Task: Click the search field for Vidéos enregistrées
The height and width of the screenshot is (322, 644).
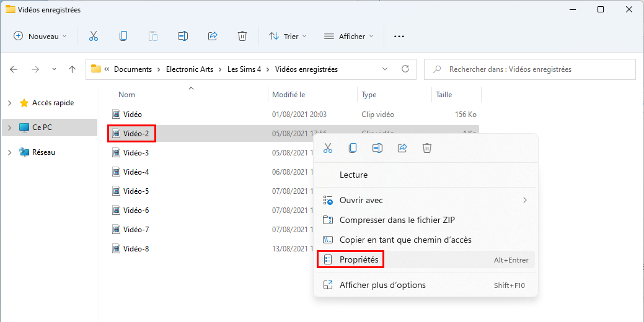Action: (530, 69)
